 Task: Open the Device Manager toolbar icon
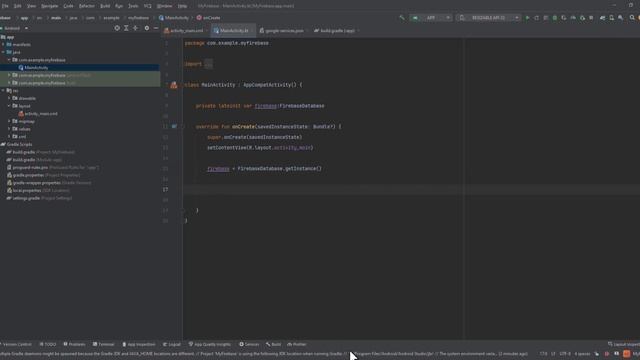pyautogui.click(x=611, y=18)
